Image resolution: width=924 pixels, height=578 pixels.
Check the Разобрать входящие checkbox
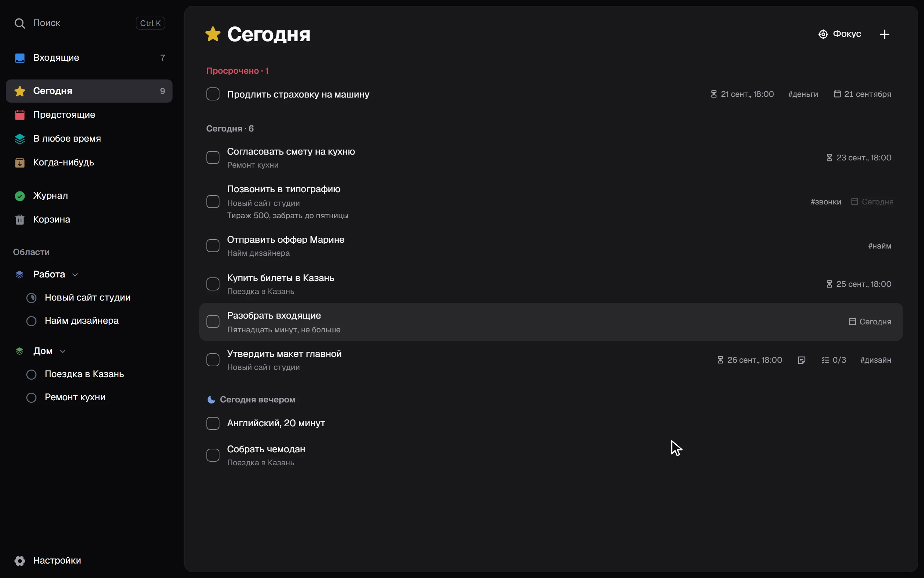(213, 322)
